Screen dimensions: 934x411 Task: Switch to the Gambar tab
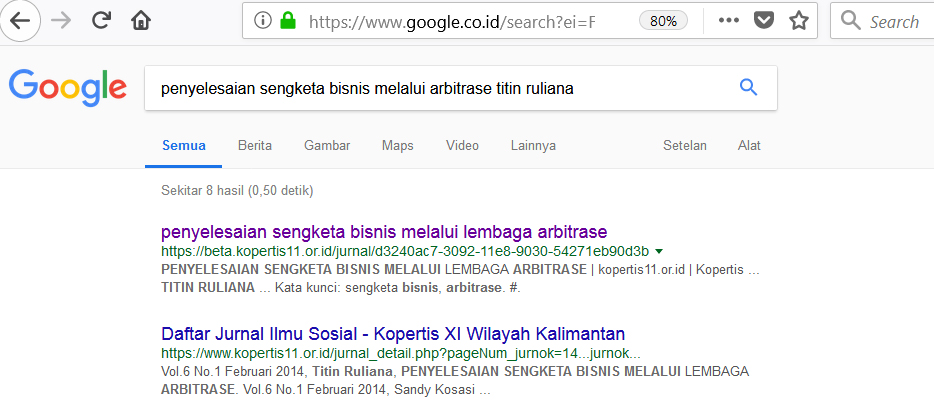click(x=327, y=145)
